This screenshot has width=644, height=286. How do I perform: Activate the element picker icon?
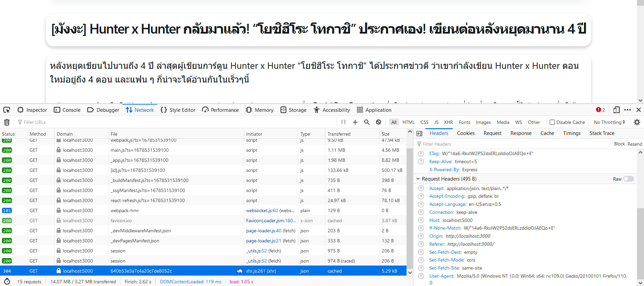pyautogui.click(x=7, y=110)
